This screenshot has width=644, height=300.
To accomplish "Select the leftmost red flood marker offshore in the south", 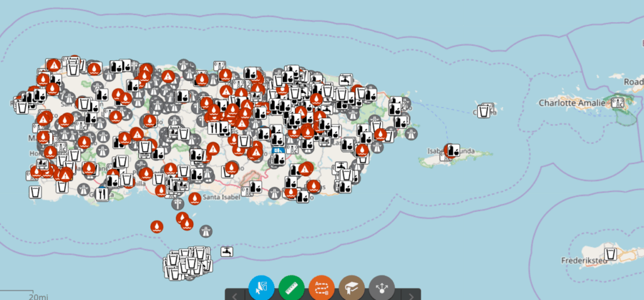I will pyautogui.click(x=157, y=226).
